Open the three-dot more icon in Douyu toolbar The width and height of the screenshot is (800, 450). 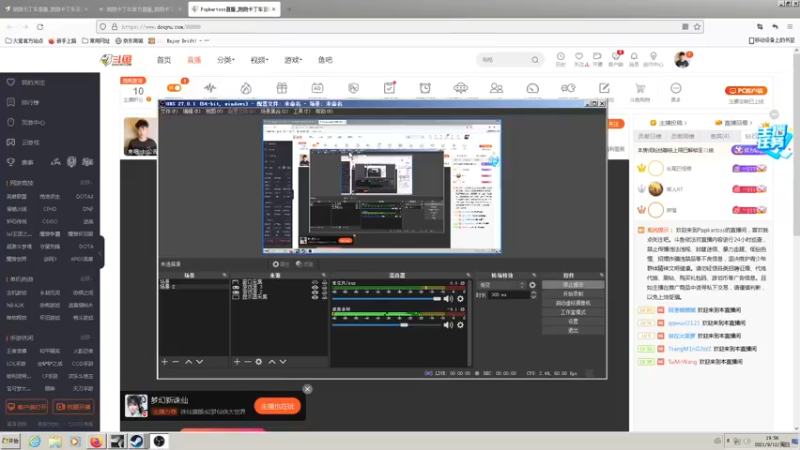point(676,88)
